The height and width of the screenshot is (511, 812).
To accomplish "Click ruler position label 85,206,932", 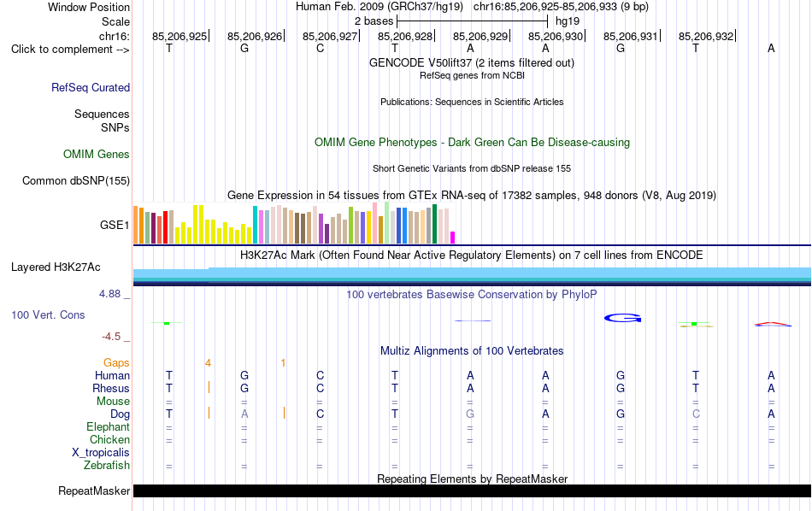I will (x=706, y=36).
